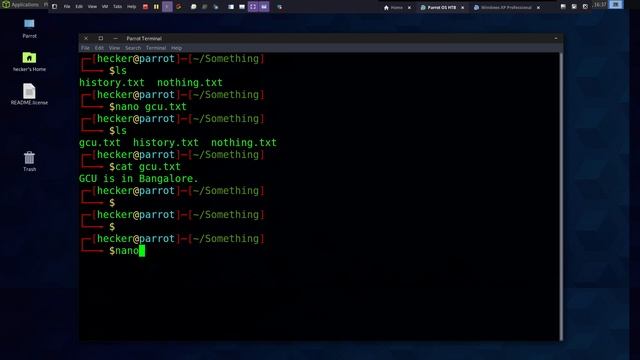Click the full screen mode icon in VMware toolbar
The width and height of the screenshot is (640, 360).
point(253,7)
